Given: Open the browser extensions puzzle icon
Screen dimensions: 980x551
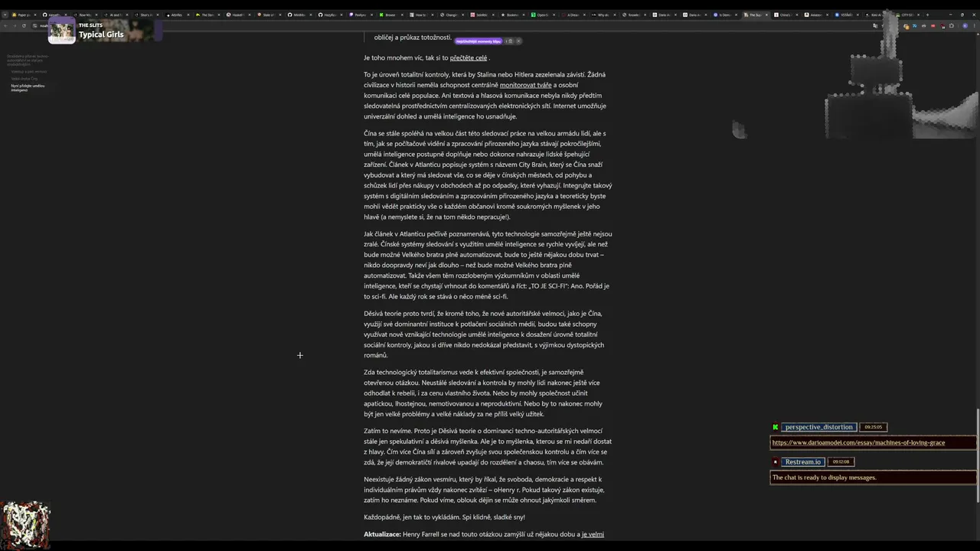Looking at the screenshot, I should [x=952, y=26].
